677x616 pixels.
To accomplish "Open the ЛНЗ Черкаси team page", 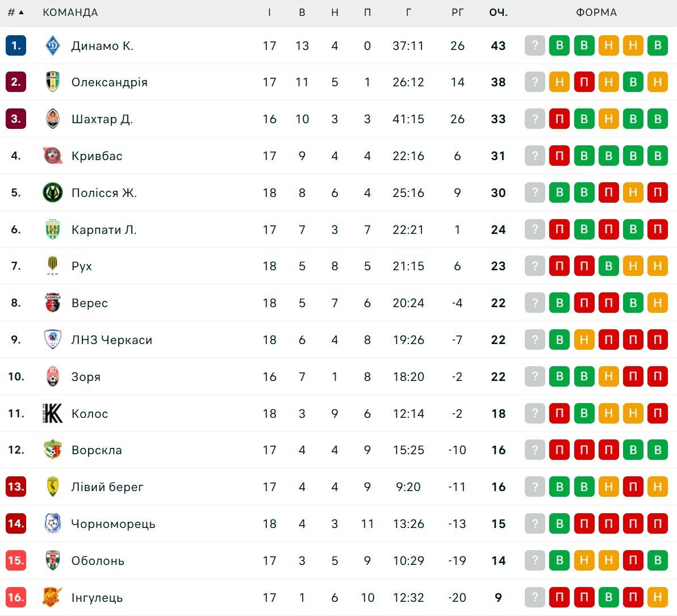I will coord(112,340).
